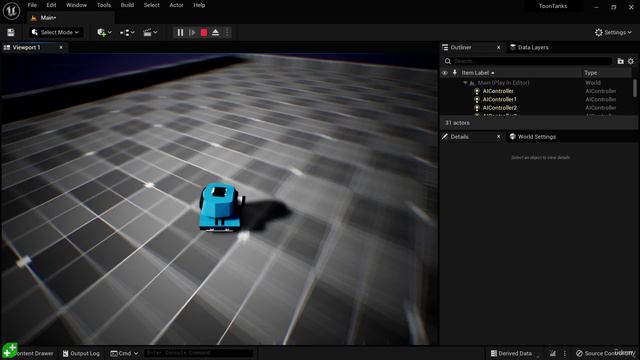This screenshot has width=640, height=360.
Task: Pause the play-in-editor simulation
Action: coord(180,32)
